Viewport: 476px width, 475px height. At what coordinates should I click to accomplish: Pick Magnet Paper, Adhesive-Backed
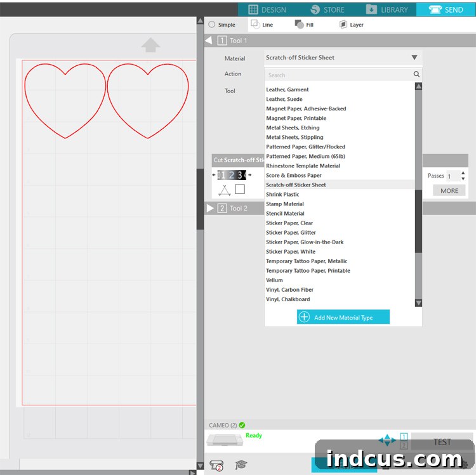pos(306,108)
